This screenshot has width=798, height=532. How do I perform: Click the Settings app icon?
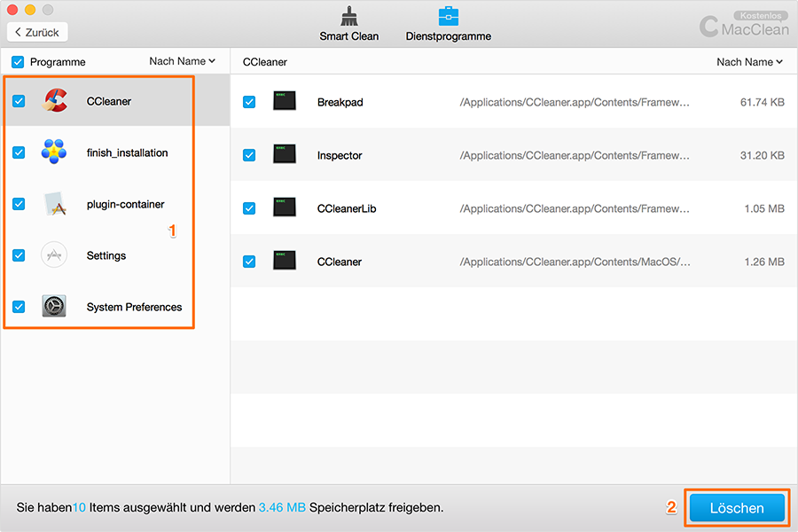(x=54, y=254)
